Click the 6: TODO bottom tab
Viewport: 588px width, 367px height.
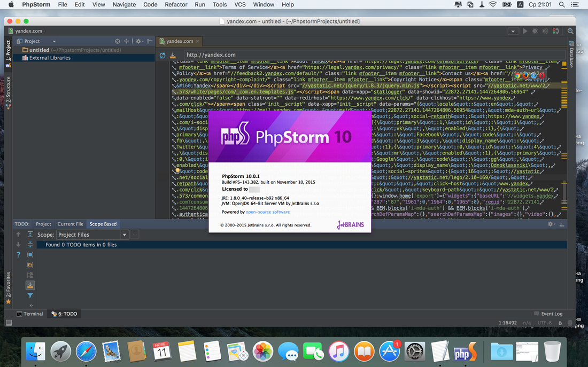[x=64, y=314]
